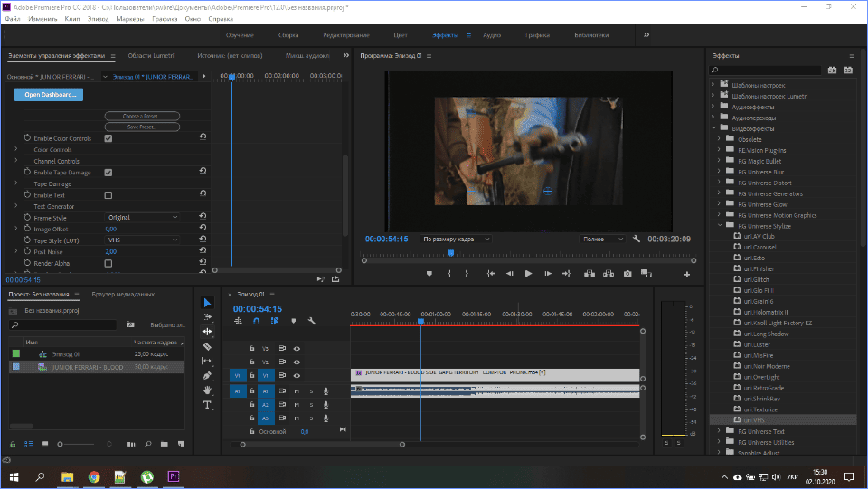Open the Клип menu
Viewport: 868px width, 489px height.
click(72, 19)
